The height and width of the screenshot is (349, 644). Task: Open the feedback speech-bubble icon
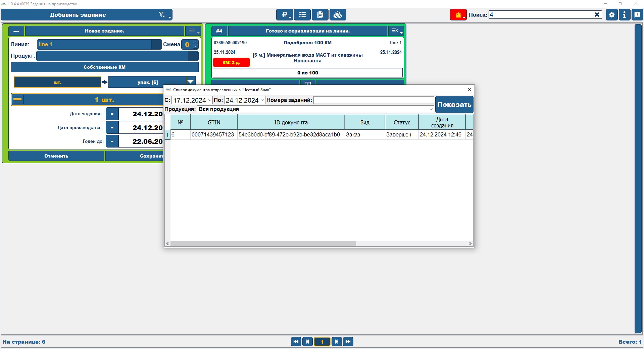click(x=637, y=15)
